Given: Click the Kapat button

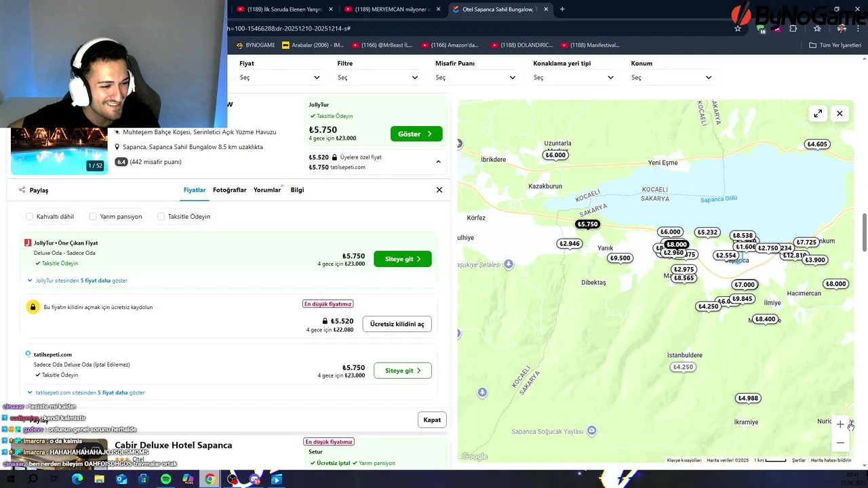Looking at the screenshot, I should pyautogui.click(x=432, y=420).
